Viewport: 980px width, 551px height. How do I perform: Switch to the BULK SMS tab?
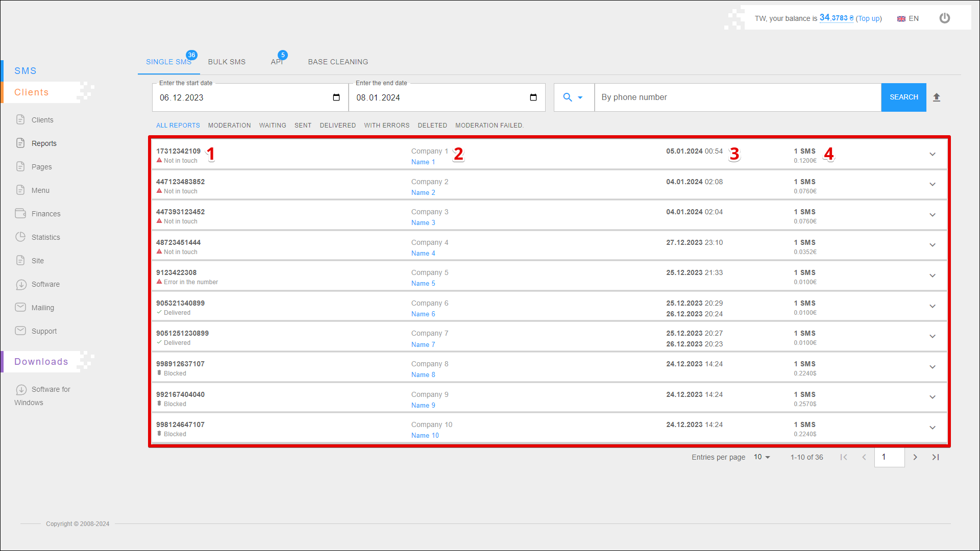pyautogui.click(x=227, y=62)
